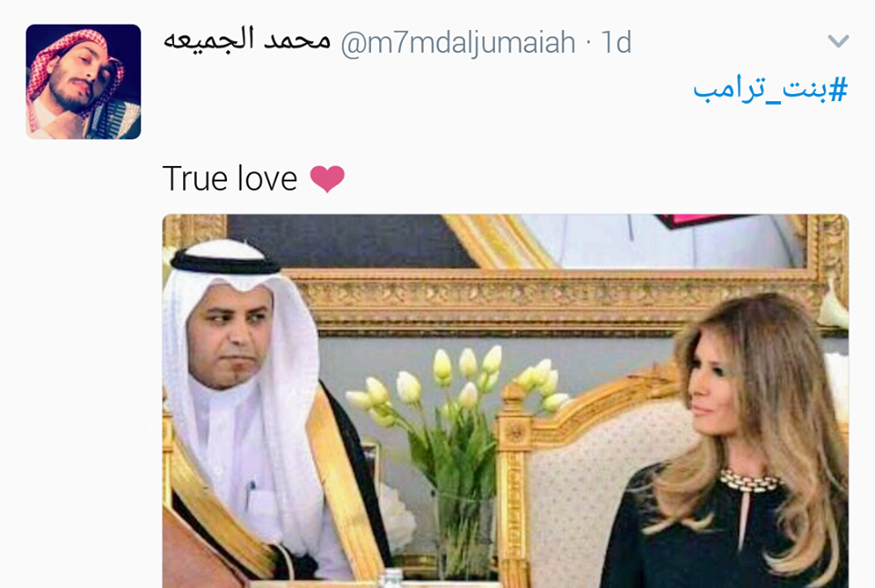Click the bottle cap at the photo's bottom edge

coord(392,579)
